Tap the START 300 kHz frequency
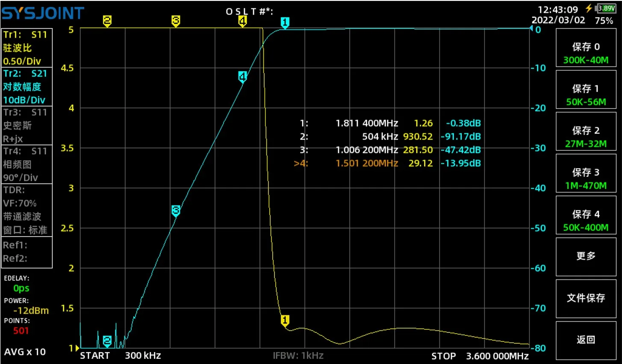The width and height of the screenshot is (622, 364). pyautogui.click(x=121, y=355)
